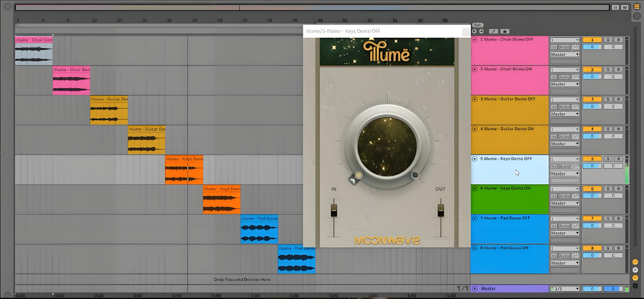Click the Master track volume value field
This screenshot has width=644, height=299.
point(592,289)
